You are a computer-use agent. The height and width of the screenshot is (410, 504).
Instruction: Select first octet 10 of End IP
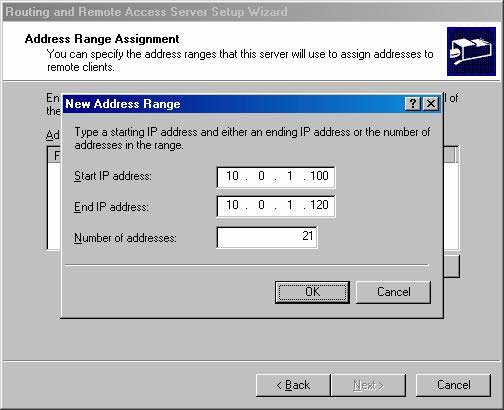coord(232,205)
